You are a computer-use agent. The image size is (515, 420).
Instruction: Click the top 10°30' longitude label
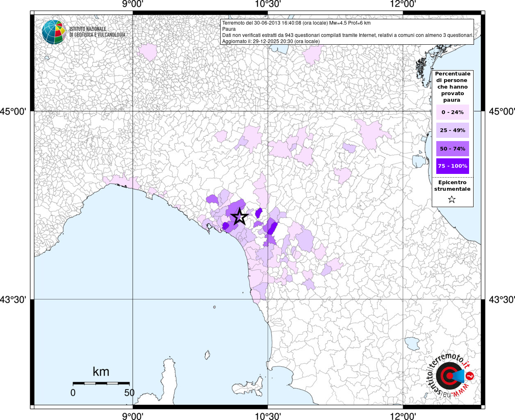coord(268,4)
